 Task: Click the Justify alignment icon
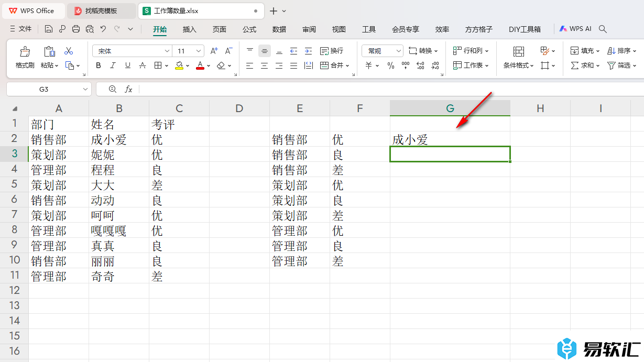coord(293,65)
